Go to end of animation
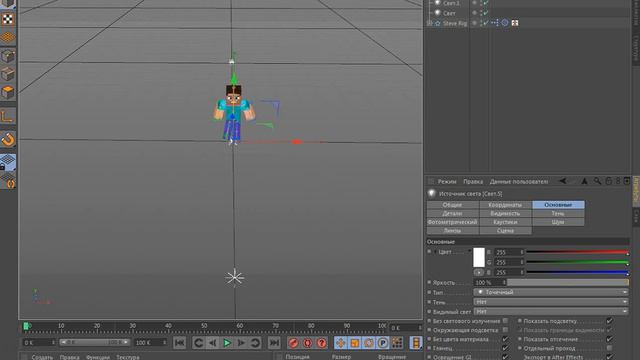640x360 pixels. (x=274, y=343)
